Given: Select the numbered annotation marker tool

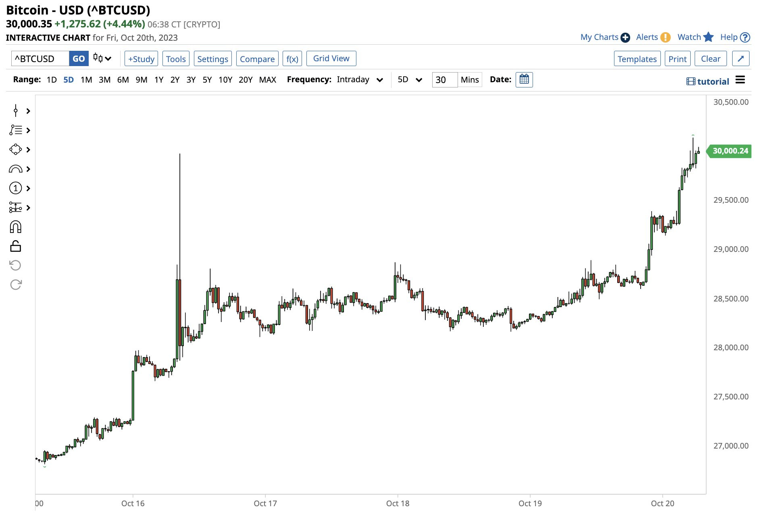Looking at the screenshot, I should 16,188.
